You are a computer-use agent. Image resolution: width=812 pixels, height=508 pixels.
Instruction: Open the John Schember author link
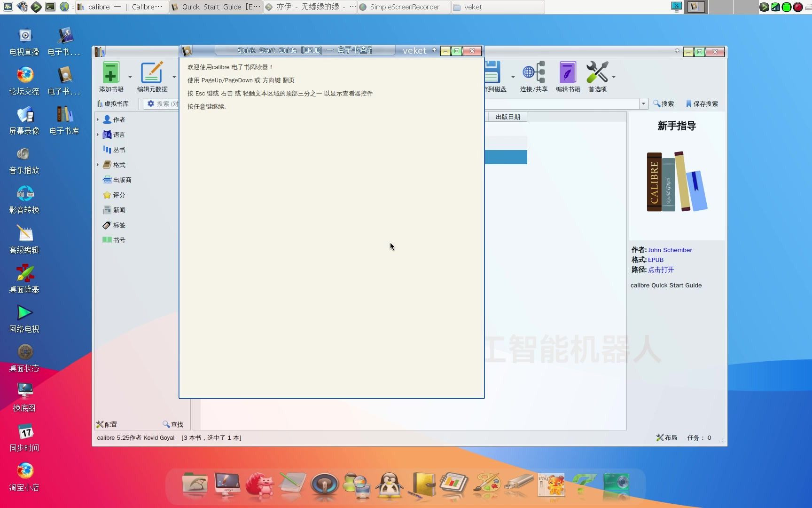[x=670, y=250]
